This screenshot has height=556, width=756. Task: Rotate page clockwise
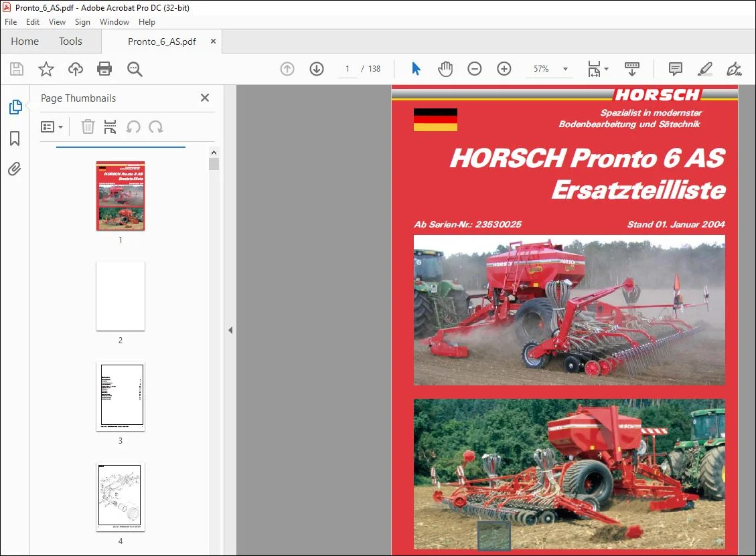point(156,126)
